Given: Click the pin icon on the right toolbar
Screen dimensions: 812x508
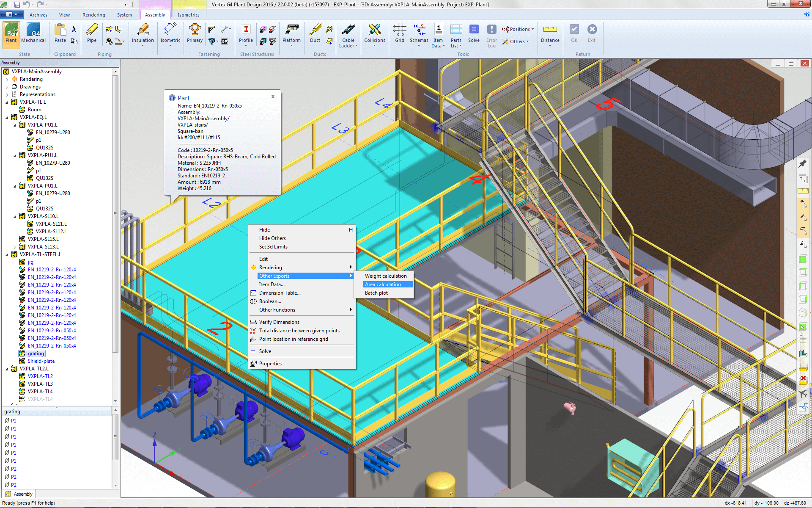Looking at the screenshot, I should click(x=803, y=163).
